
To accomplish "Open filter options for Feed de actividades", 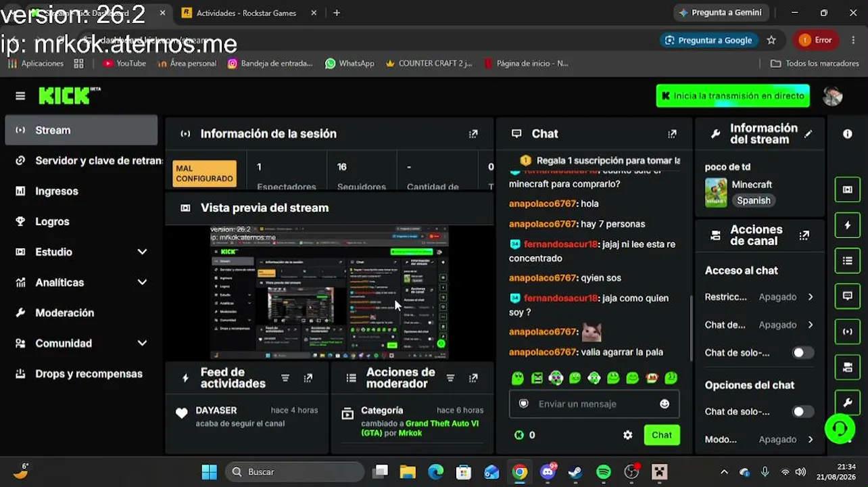I will click(285, 378).
